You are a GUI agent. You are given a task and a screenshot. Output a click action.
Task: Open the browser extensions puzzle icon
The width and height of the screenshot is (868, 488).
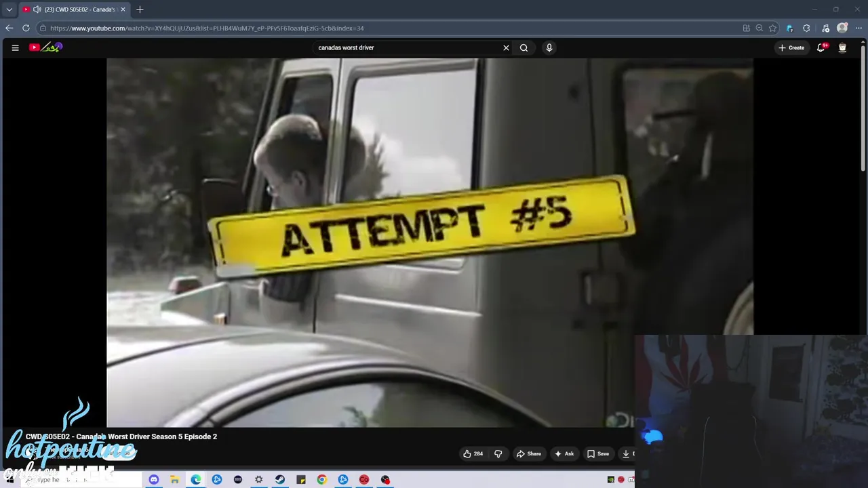click(x=806, y=28)
